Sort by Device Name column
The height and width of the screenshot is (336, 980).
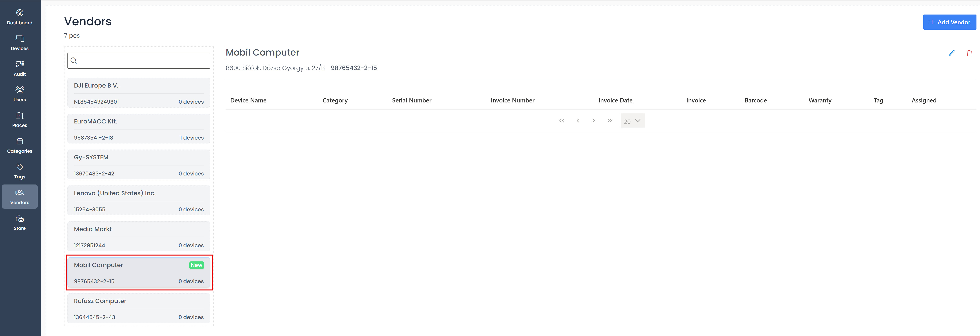coord(248,100)
